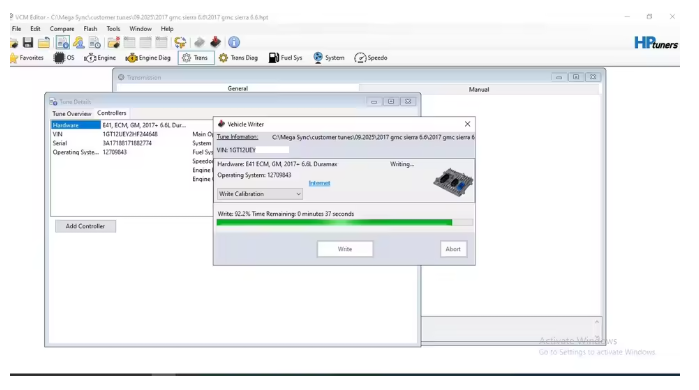This screenshot has width=699, height=390.
Task: Click the tune file path text in Vehicle Writer
Action: pos(373,137)
